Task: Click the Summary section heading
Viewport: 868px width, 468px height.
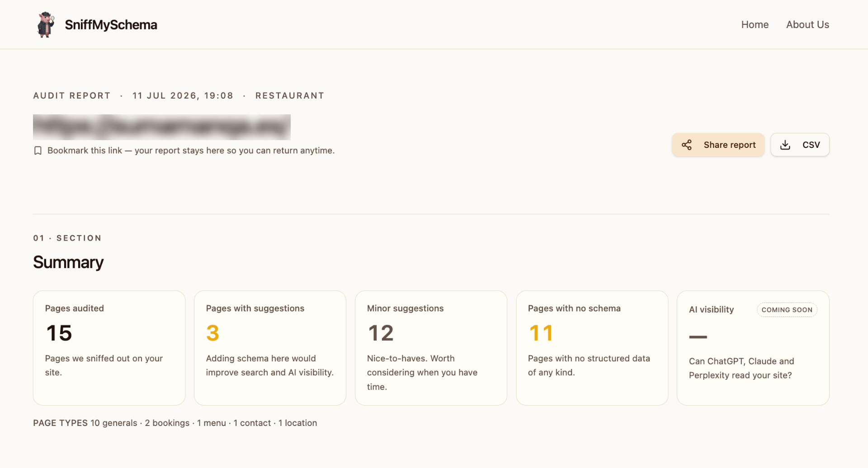Action: [x=68, y=262]
